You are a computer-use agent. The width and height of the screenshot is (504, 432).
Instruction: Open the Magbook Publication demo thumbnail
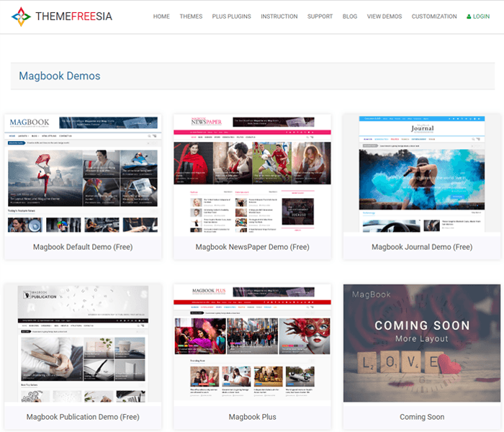coord(83,344)
